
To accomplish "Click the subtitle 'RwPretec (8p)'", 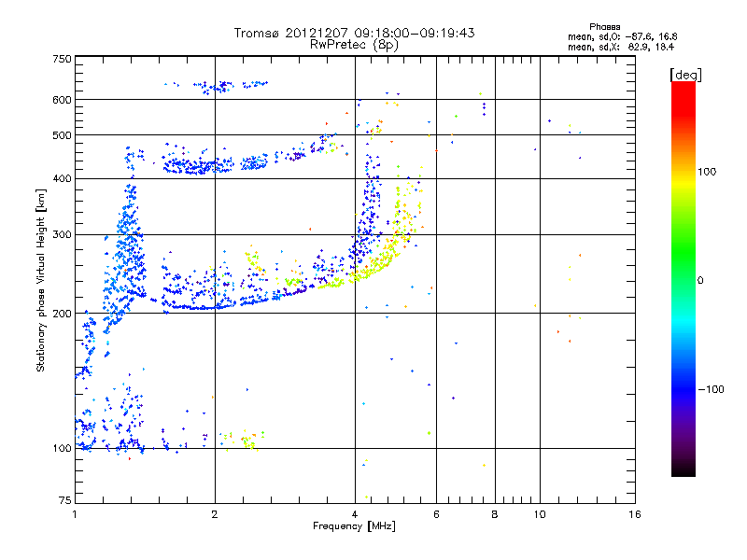I will click(354, 45).
